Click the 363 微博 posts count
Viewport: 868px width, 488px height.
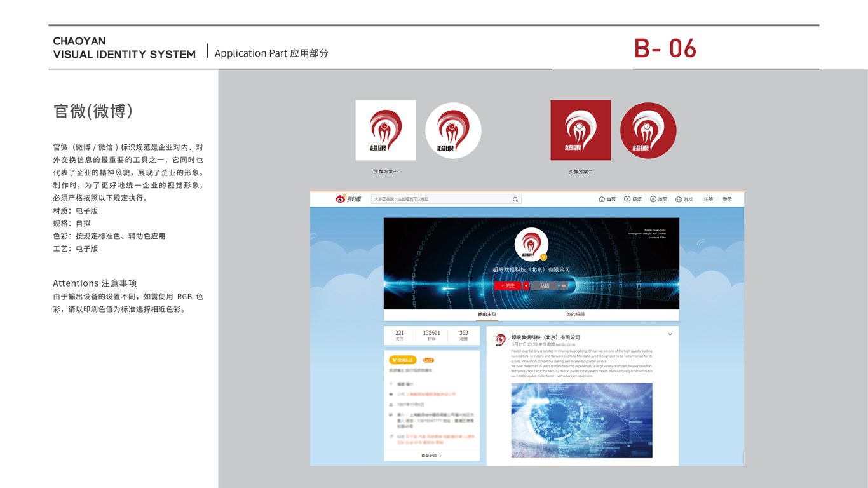[x=464, y=335]
